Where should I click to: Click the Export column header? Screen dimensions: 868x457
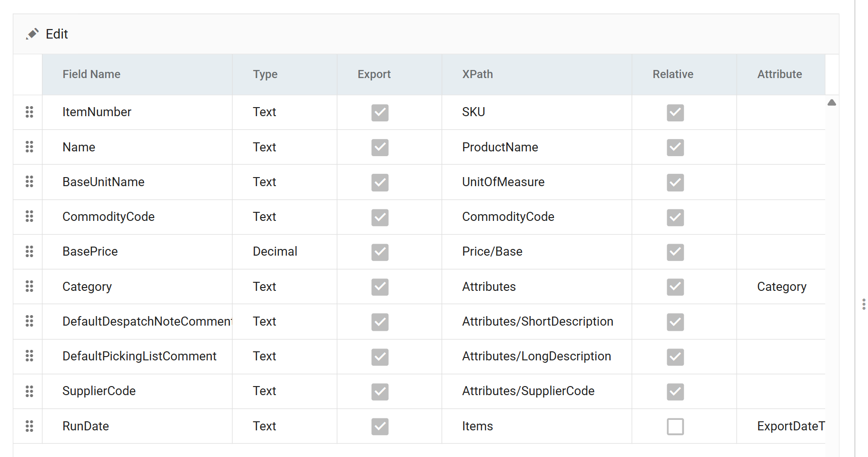point(389,74)
